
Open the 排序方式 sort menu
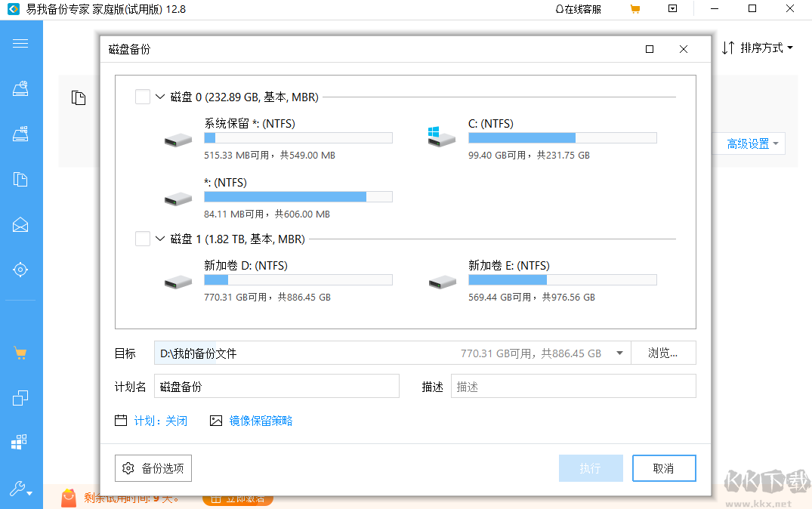pos(758,46)
